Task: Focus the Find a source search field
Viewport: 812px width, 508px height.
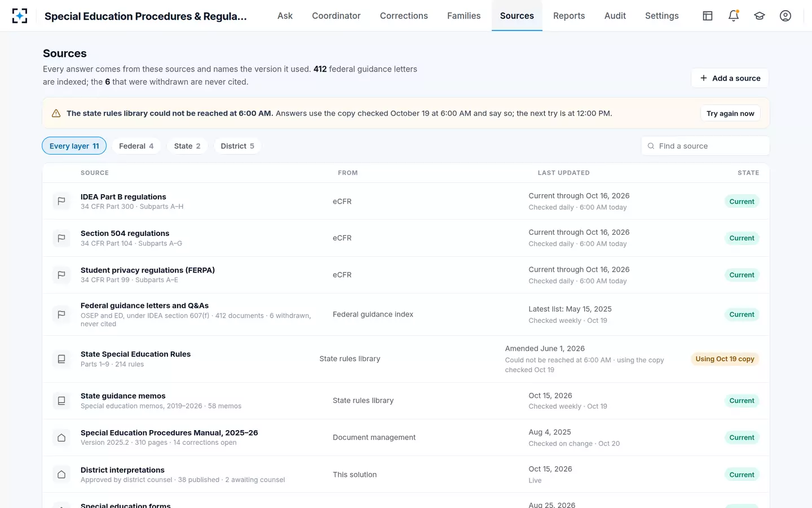Action: tap(705, 146)
